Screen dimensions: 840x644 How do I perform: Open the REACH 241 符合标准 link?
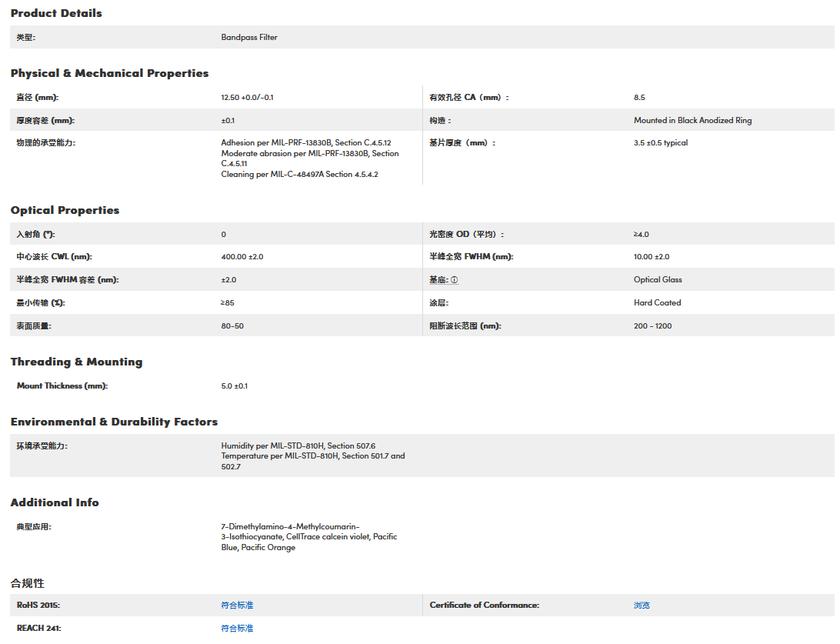coord(237,629)
